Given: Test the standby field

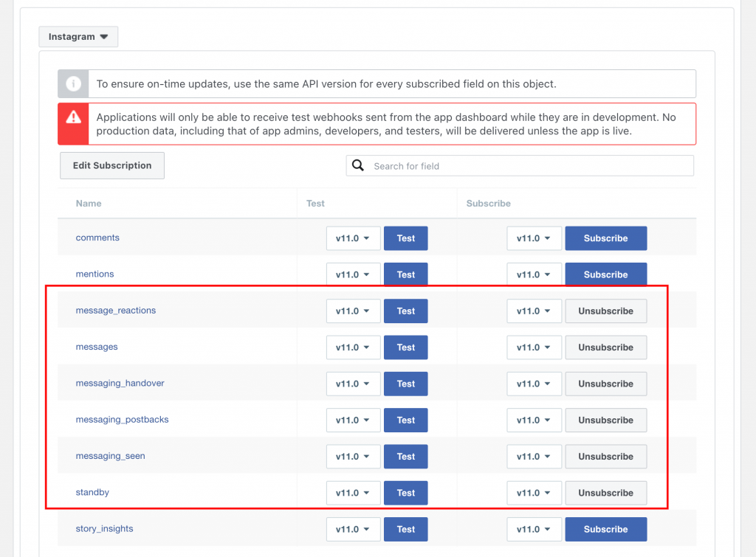Looking at the screenshot, I should (x=405, y=492).
